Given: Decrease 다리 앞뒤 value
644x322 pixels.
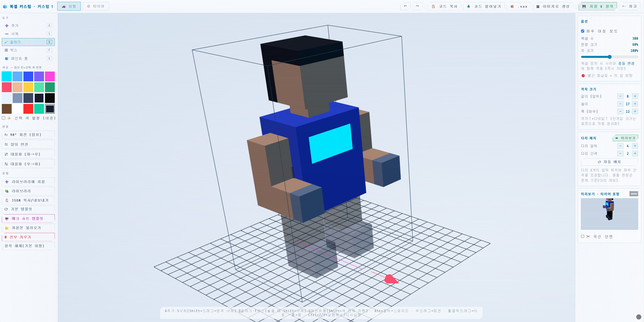Looking at the screenshot, I should [620, 146].
